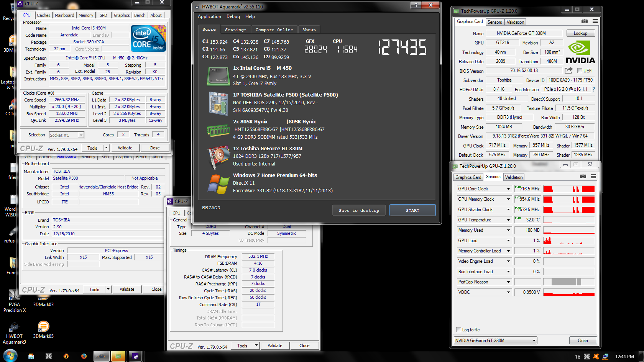
Task: Open the About tab in Aquamark
Action: click(309, 29)
